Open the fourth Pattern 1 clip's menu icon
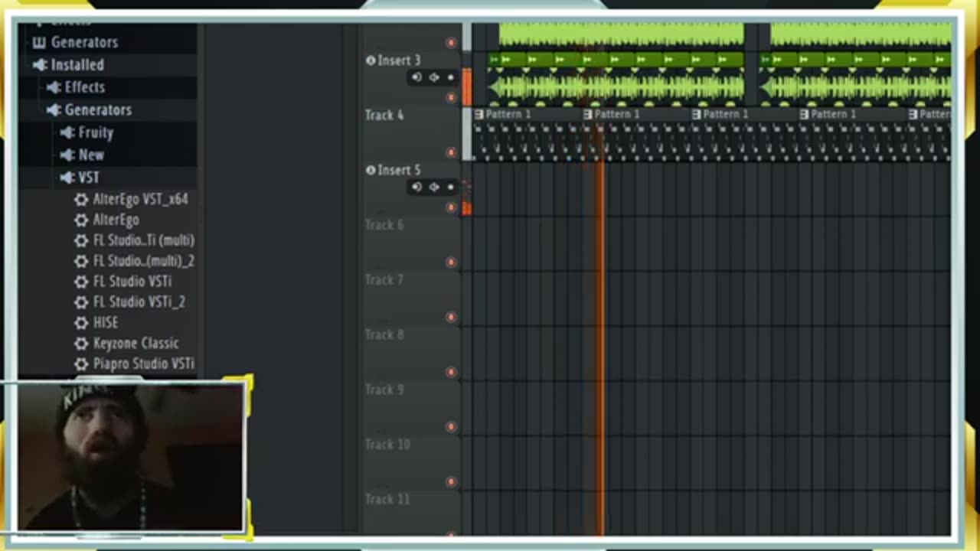 click(805, 114)
